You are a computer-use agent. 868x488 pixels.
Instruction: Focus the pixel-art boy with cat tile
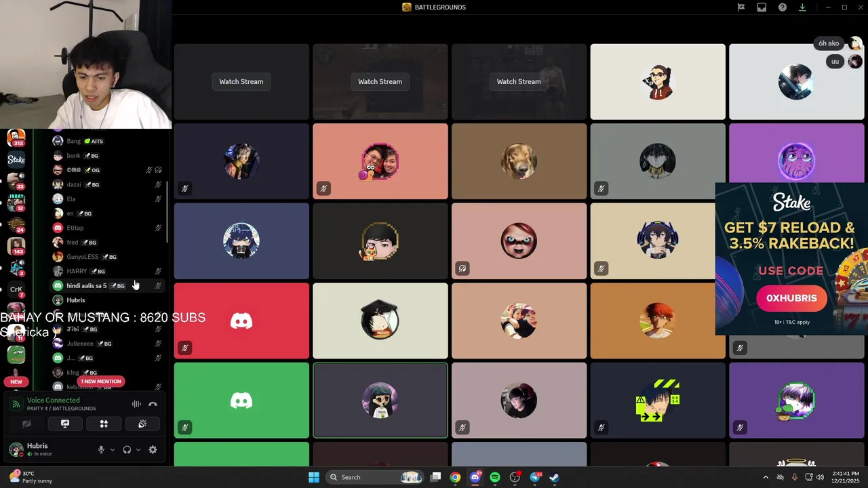(380, 241)
